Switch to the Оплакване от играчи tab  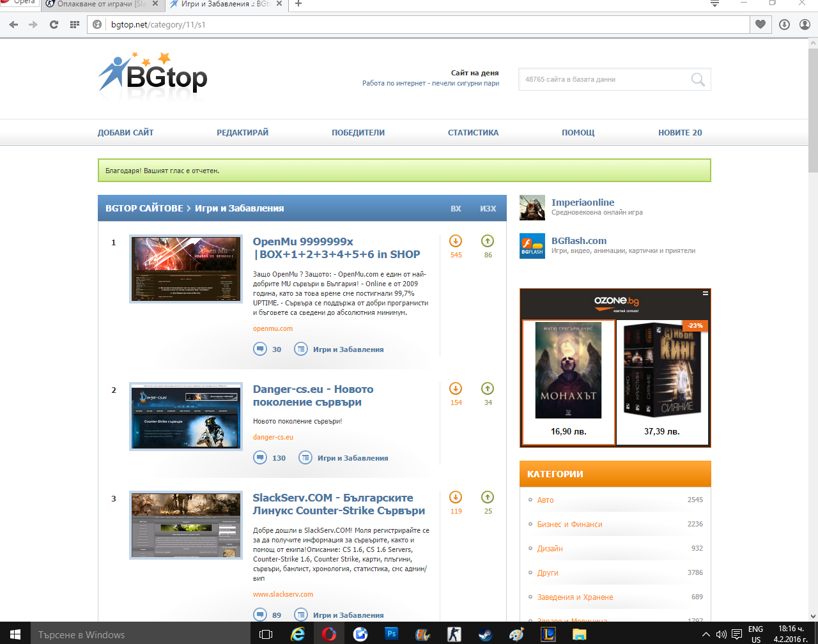pos(103,4)
